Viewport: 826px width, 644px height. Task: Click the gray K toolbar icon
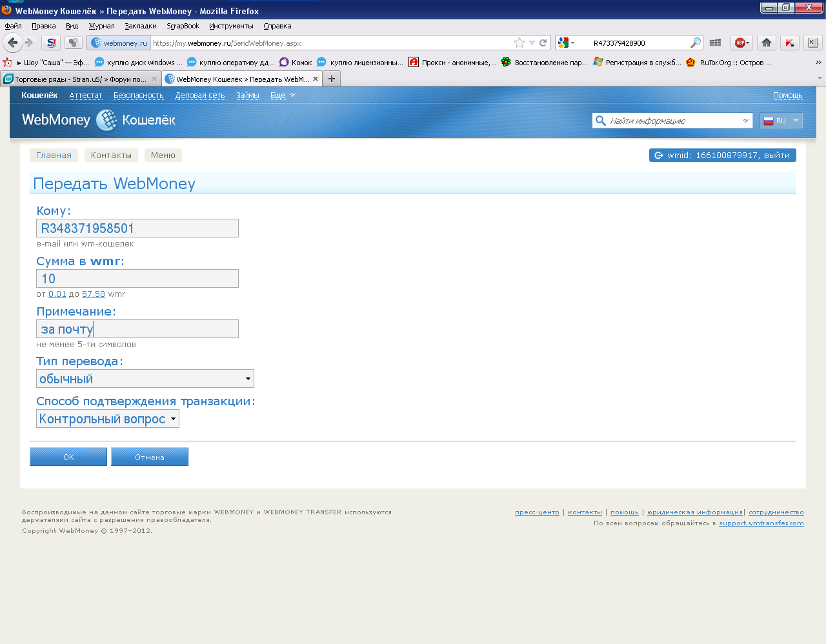812,43
